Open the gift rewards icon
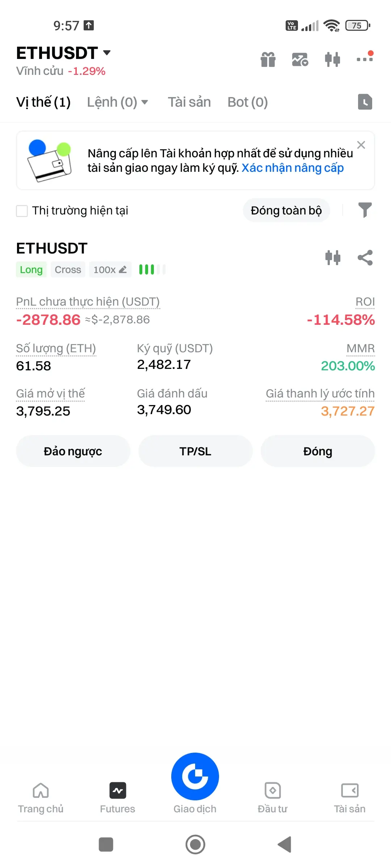Screen dimensions: 391x868 [x=268, y=59]
